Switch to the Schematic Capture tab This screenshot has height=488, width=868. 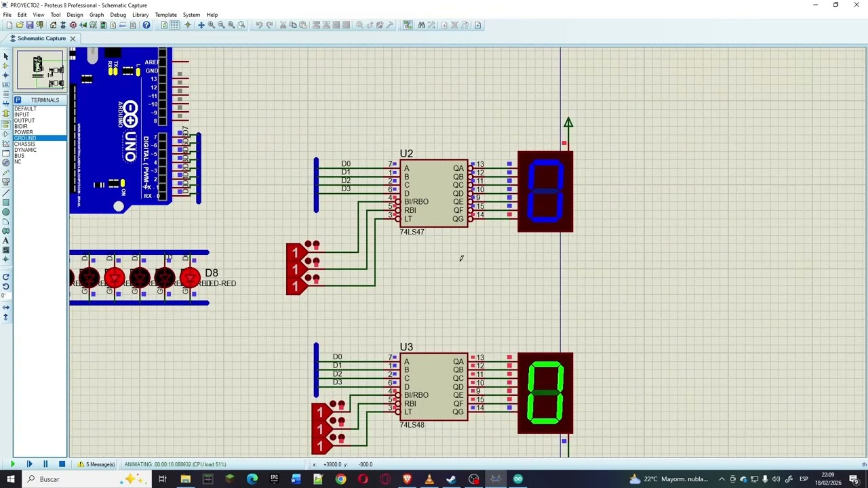click(41, 39)
